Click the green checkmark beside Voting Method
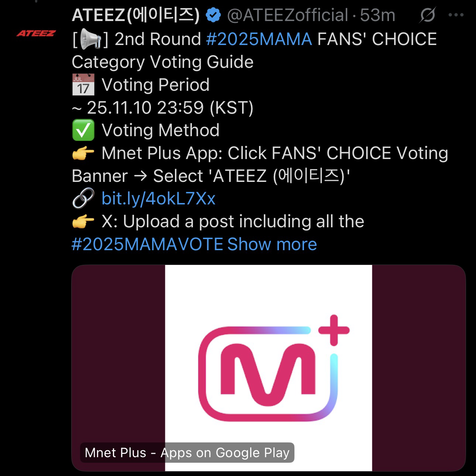The height and width of the screenshot is (476, 476). pos(83,130)
